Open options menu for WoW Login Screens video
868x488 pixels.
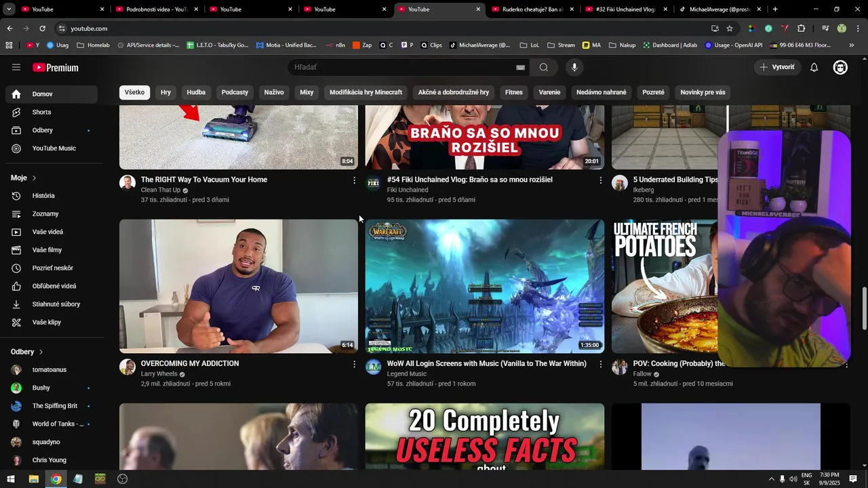[x=600, y=364]
